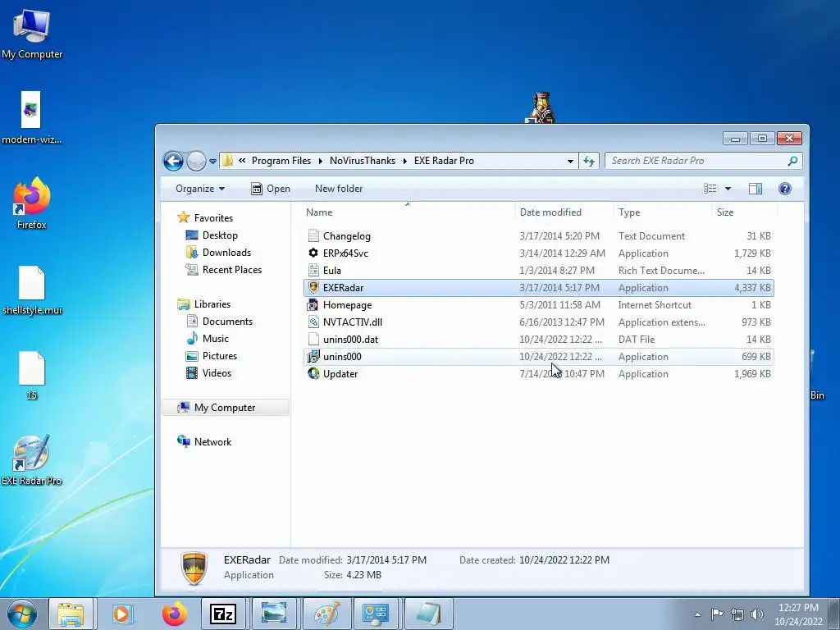
Task: Click the search magnifier icon
Action: pos(793,161)
